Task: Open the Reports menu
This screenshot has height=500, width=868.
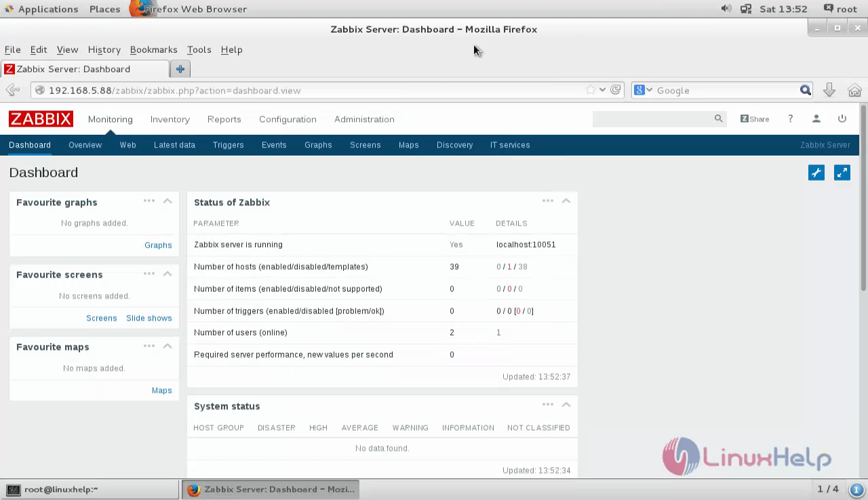Action: click(x=224, y=119)
